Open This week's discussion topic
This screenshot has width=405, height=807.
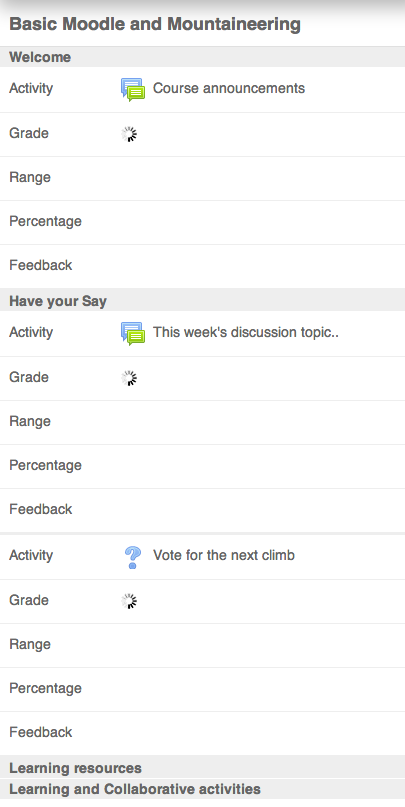point(246,332)
